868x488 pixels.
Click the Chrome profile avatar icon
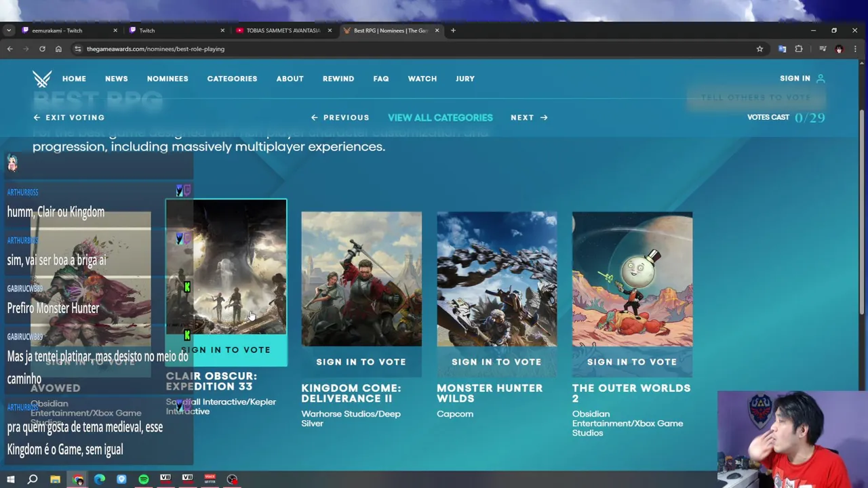click(x=839, y=49)
